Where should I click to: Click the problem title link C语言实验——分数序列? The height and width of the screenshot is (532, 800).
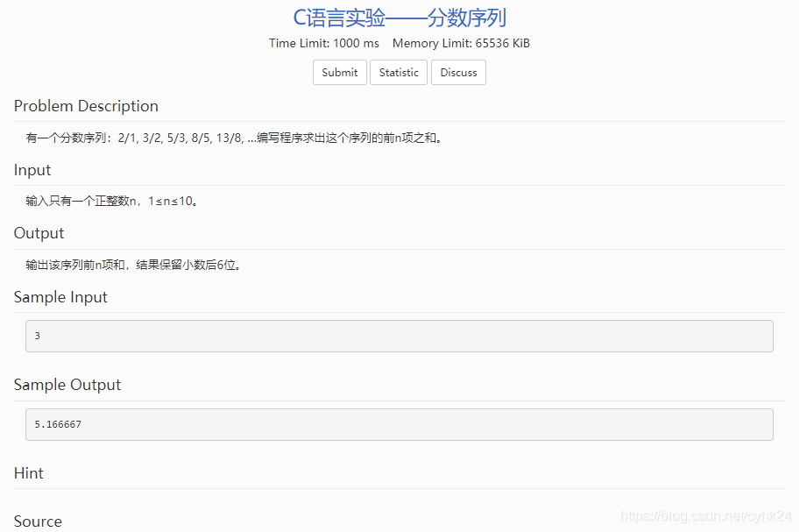400,18
